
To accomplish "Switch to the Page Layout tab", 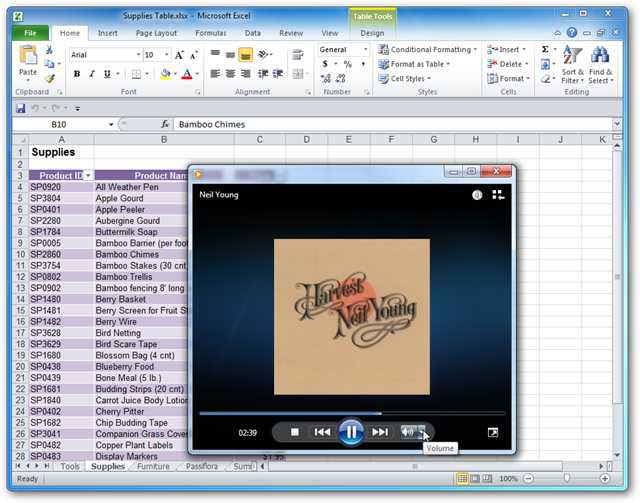I will tap(156, 33).
